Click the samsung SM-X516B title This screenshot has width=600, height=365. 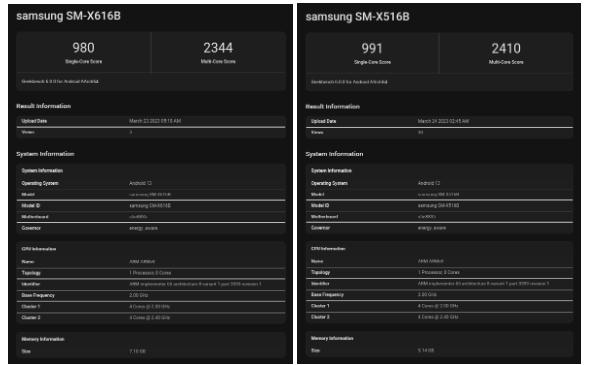click(x=357, y=16)
